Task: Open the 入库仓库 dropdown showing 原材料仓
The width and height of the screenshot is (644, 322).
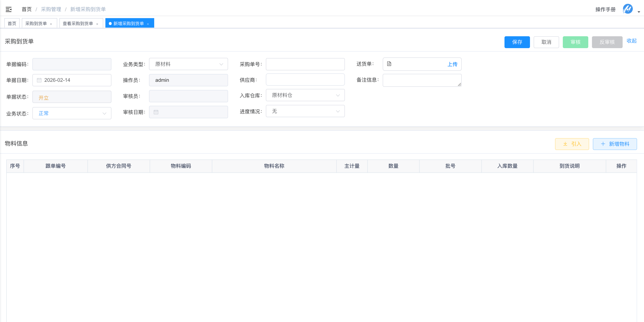Action: (305, 95)
